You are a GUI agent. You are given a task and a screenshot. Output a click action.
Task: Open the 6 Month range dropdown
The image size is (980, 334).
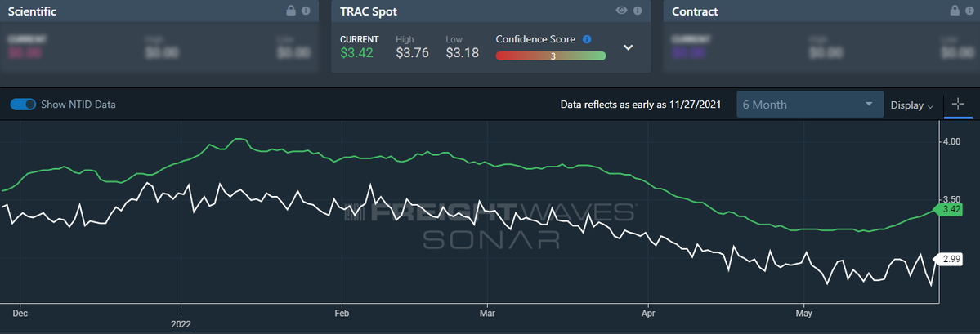click(810, 105)
